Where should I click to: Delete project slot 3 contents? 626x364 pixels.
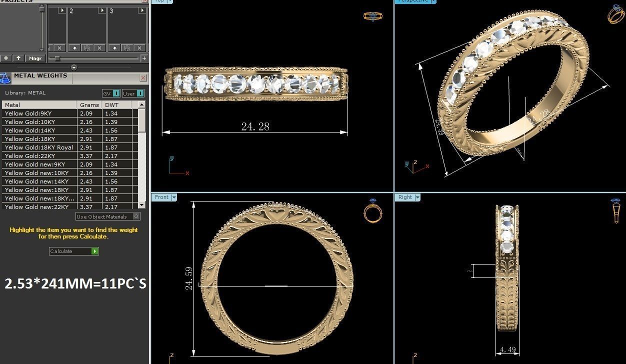[139, 48]
